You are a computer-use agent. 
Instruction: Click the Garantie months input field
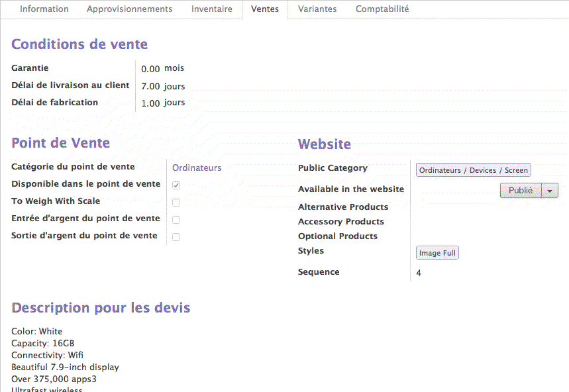(x=151, y=68)
